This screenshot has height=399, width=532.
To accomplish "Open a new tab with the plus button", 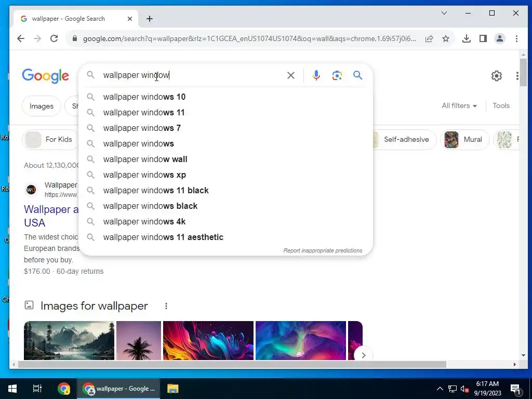I will (x=150, y=19).
